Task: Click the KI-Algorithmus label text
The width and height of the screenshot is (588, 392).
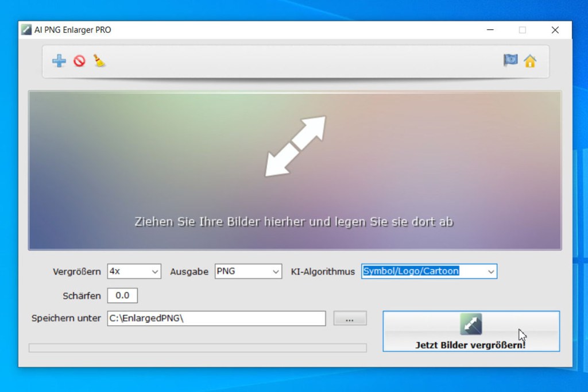Action: tap(323, 272)
